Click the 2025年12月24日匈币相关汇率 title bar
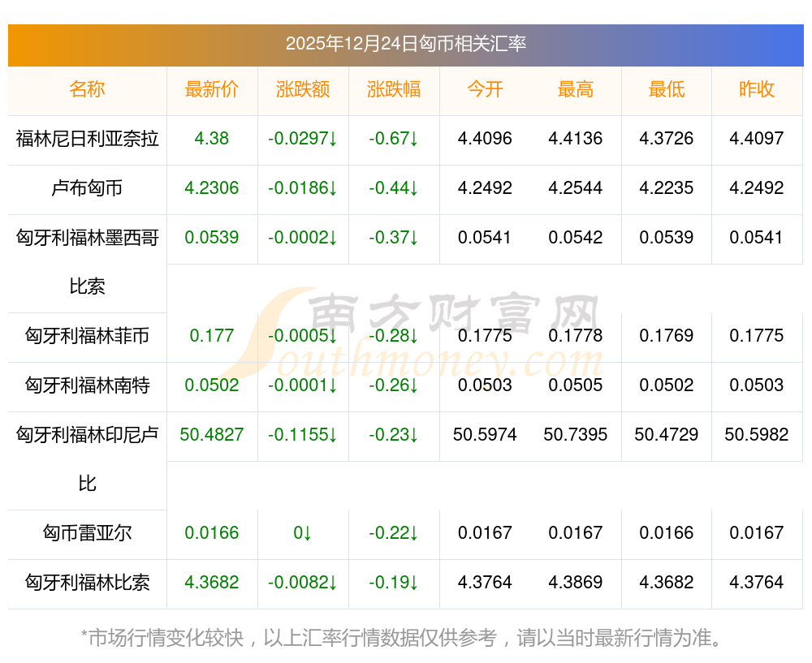Image resolution: width=812 pixels, height=663 pixels. click(x=405, y=44)
